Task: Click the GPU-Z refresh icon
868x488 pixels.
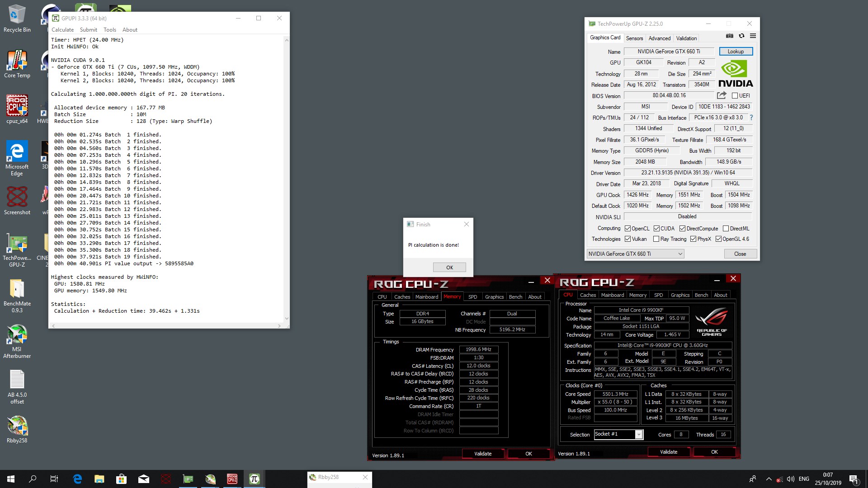Action: tap(741, 36)
